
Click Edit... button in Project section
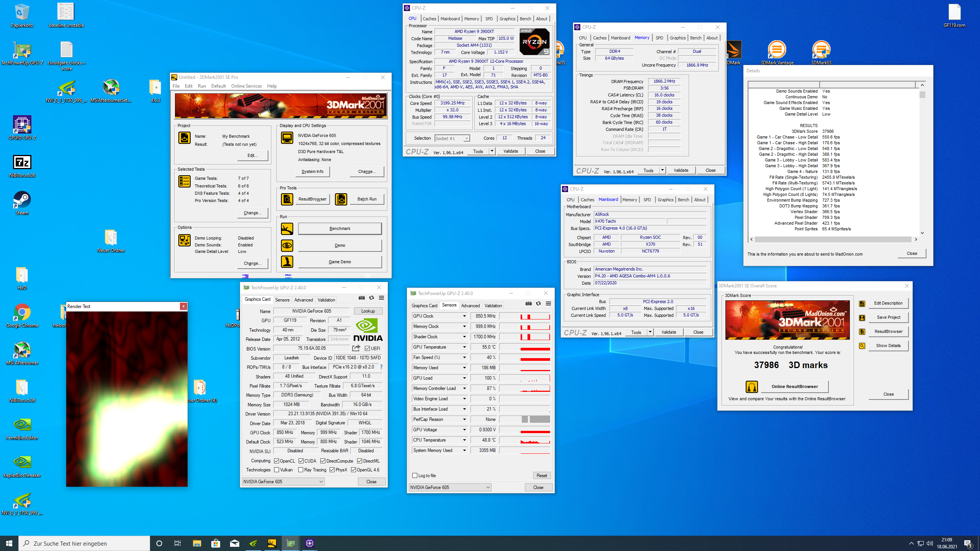click(x=252, y=155)
